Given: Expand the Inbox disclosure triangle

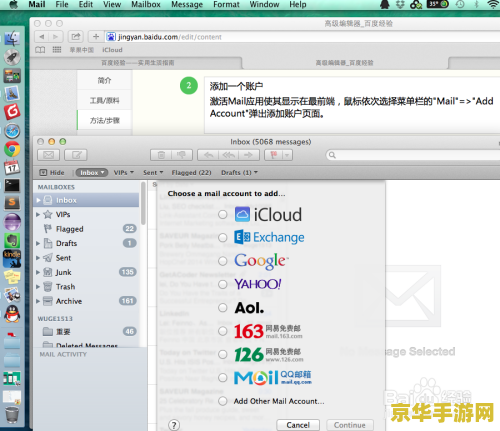Looking at the screenshot, I should 38,200.
